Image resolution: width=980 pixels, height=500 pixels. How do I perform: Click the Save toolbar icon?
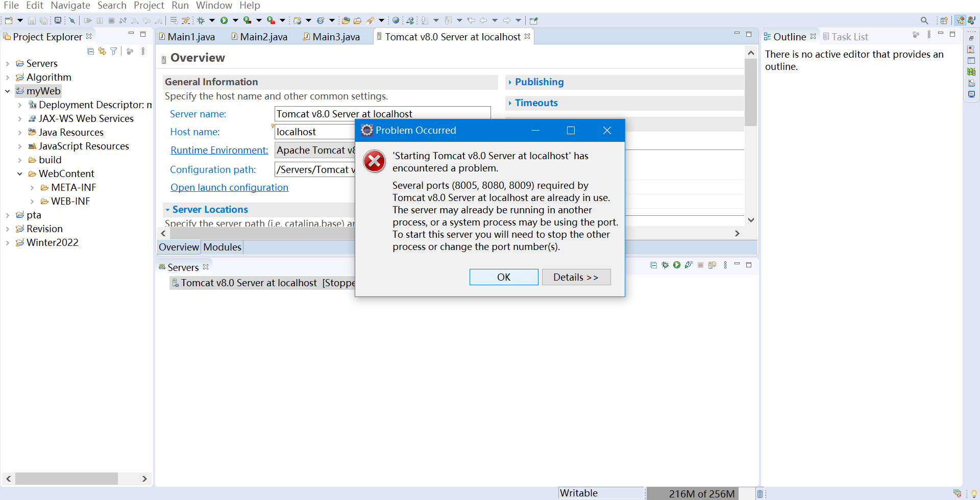[32, 20]
